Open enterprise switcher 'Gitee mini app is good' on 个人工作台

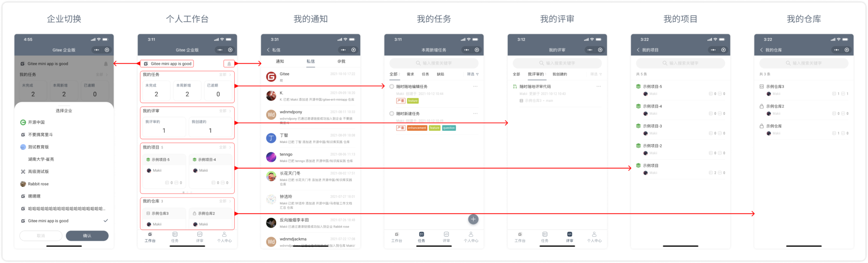click(x=168, y=64)
